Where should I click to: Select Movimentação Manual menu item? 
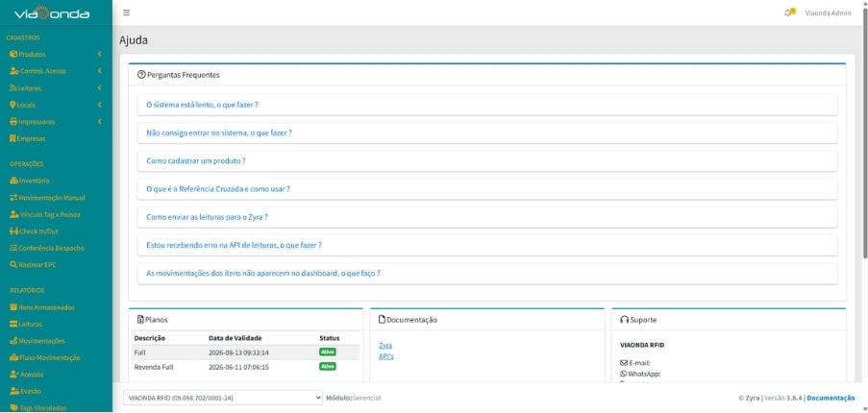tap(51, 197)
